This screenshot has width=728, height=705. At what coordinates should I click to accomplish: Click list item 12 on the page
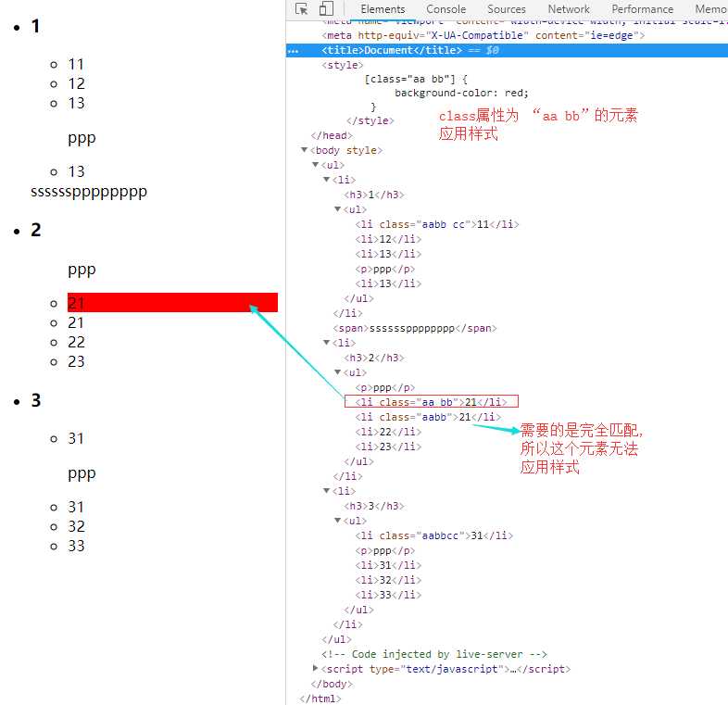point(76,83)
